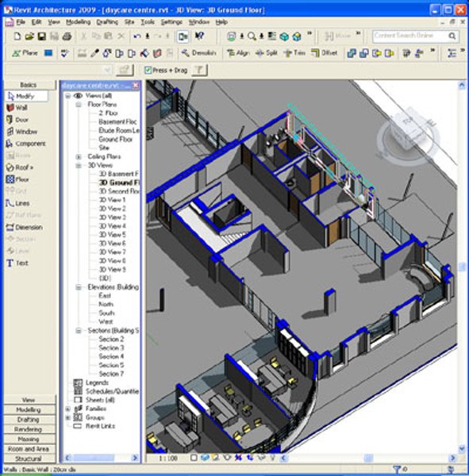
Task: Select the Plane tool in toolbar
Action: 25,53
